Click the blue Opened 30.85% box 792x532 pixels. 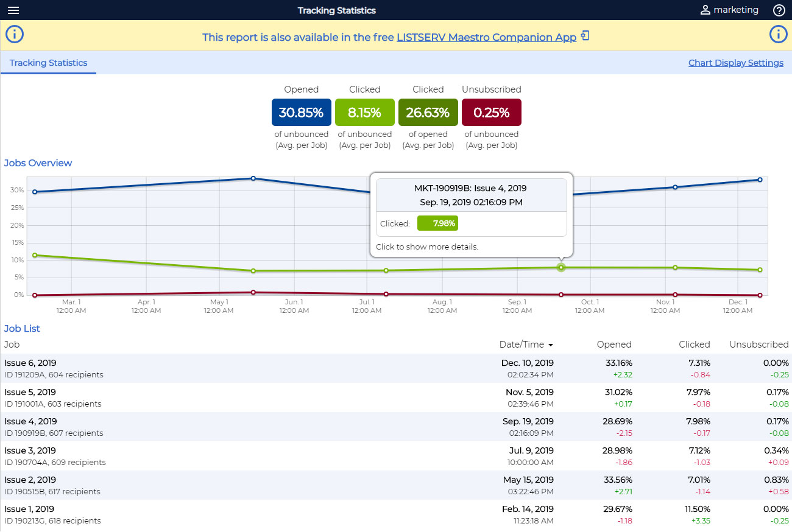(x=302, y=113)
